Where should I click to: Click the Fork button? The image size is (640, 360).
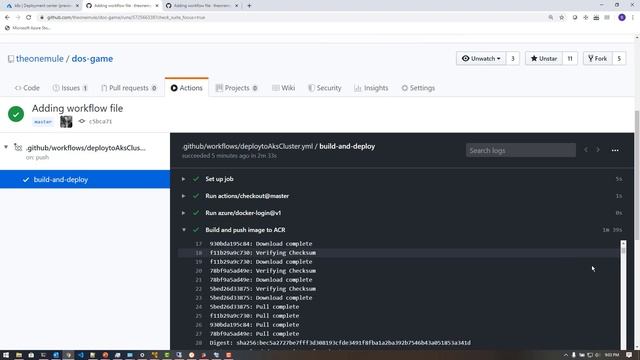coord(598,58)
